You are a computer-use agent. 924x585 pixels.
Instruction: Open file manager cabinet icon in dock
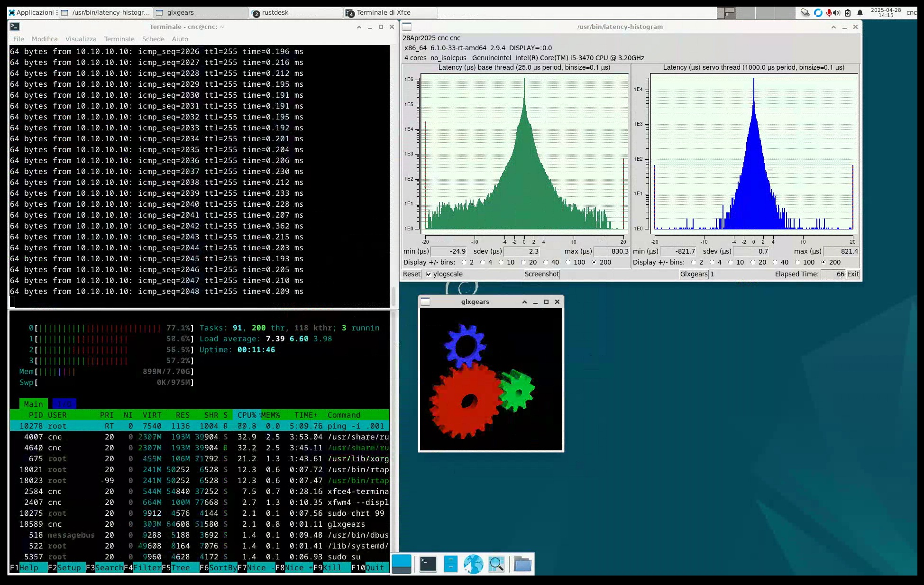coord(451,564)
